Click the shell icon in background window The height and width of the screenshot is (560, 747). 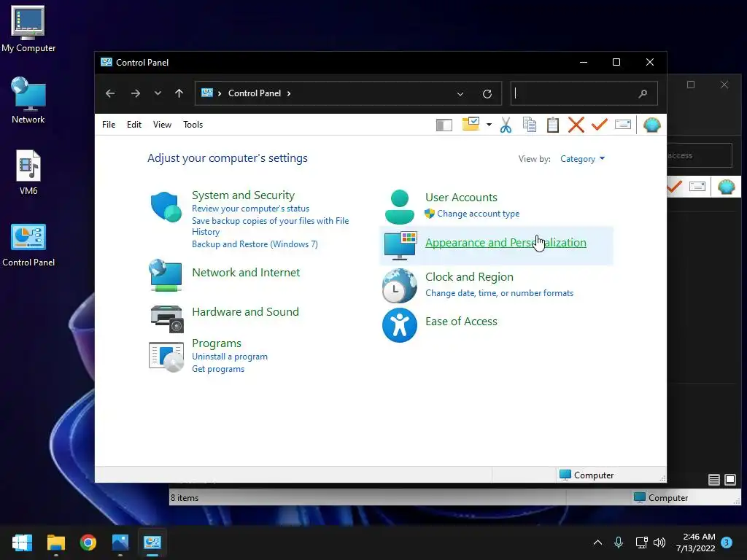pyautogui.click(x=726, y=186)
